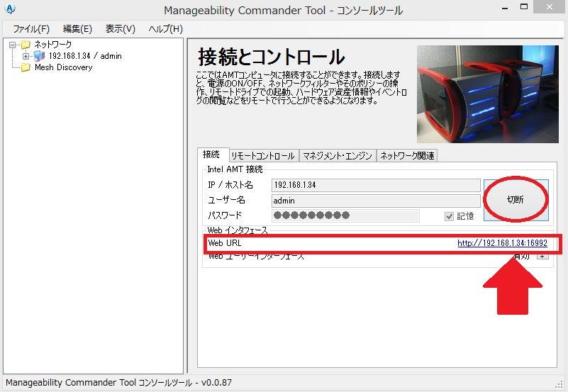Image resolution: width=568 pixels, height=392 pixels.
Task: Close the Manageability Commander Tool window
Action: 550,7
